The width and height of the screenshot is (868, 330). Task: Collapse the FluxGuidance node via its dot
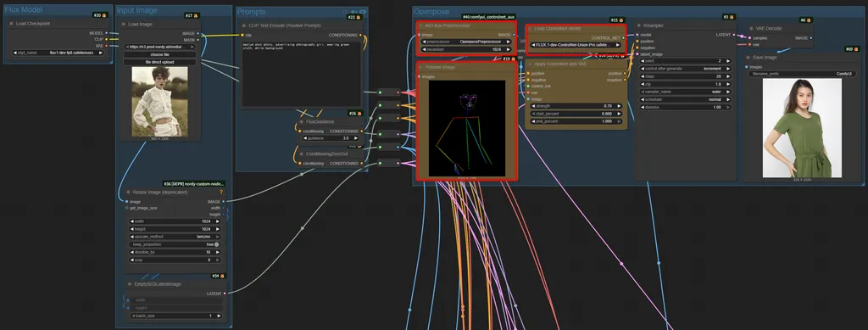pos(302,122)
